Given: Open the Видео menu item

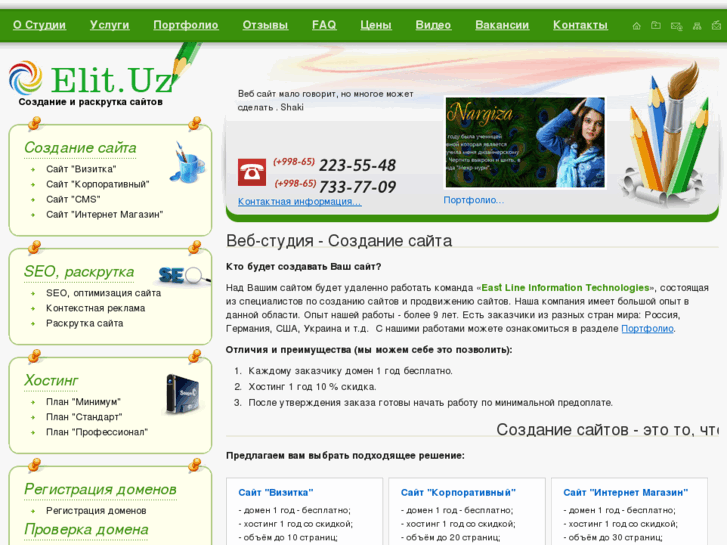Looking at the screenshot, I should (x=433, y=25).
